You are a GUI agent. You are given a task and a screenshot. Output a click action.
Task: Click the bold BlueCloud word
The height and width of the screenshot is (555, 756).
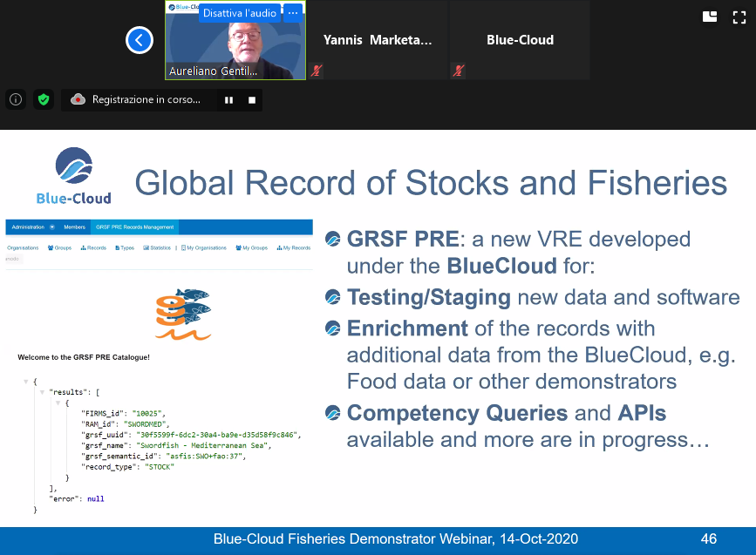tap(502, 266)
